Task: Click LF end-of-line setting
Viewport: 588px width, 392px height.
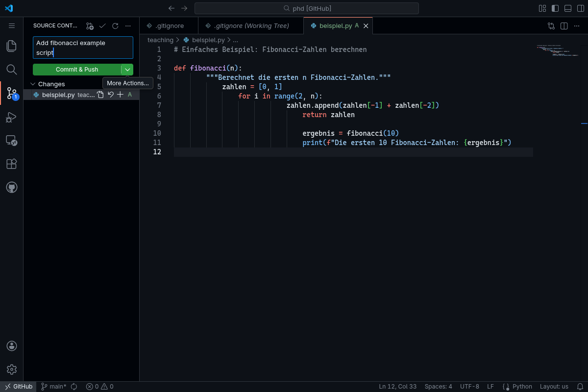Action: (490, 387)
